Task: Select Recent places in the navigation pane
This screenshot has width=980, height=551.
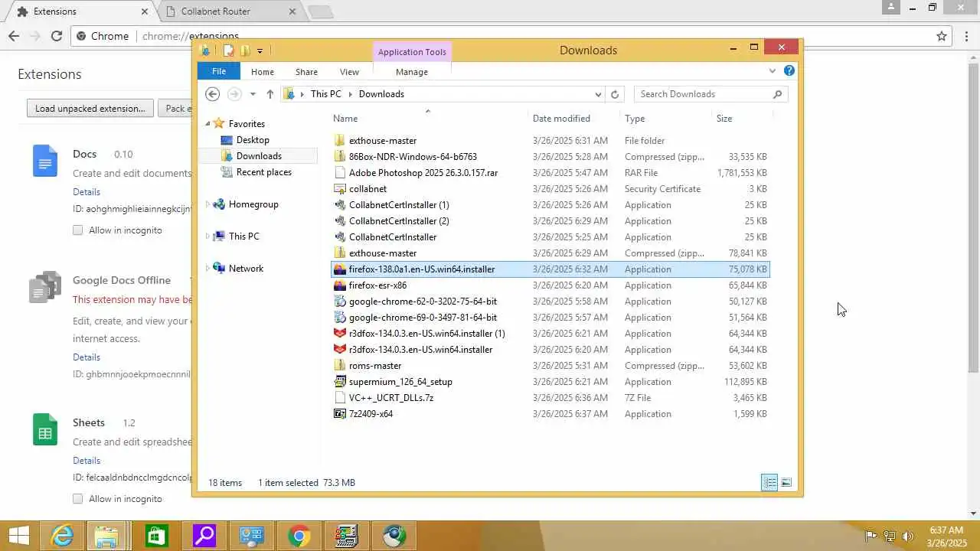Action: [264, 172]
